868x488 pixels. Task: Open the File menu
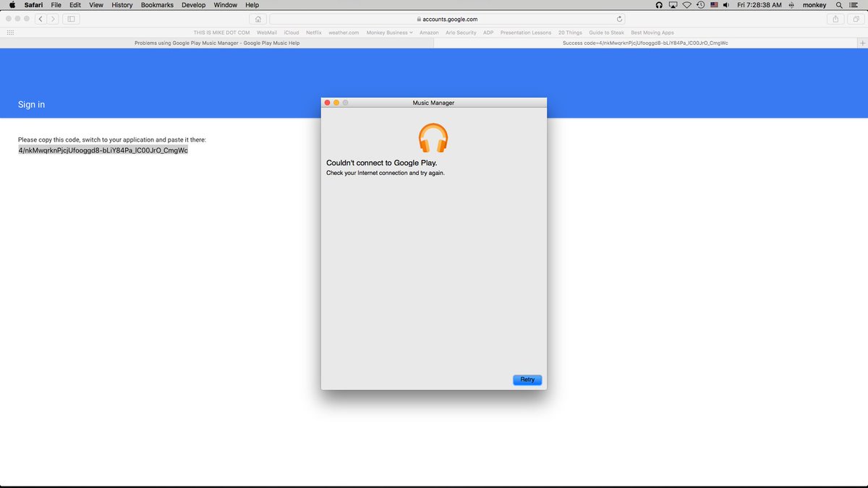pyautogui.click(x=56, y=5)
